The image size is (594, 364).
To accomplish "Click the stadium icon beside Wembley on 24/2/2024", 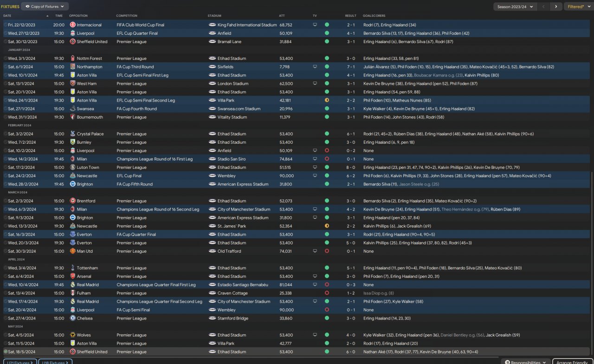I will [x=212, y=176].
